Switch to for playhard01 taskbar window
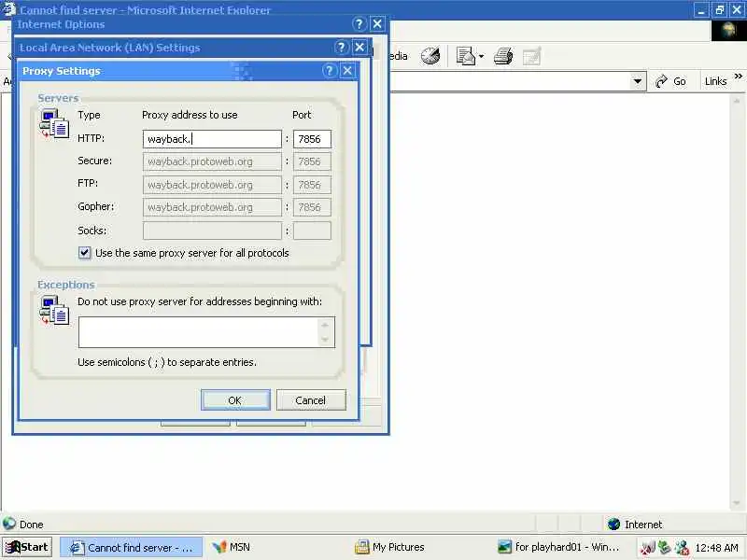The image size is (747, 560). 557,547
